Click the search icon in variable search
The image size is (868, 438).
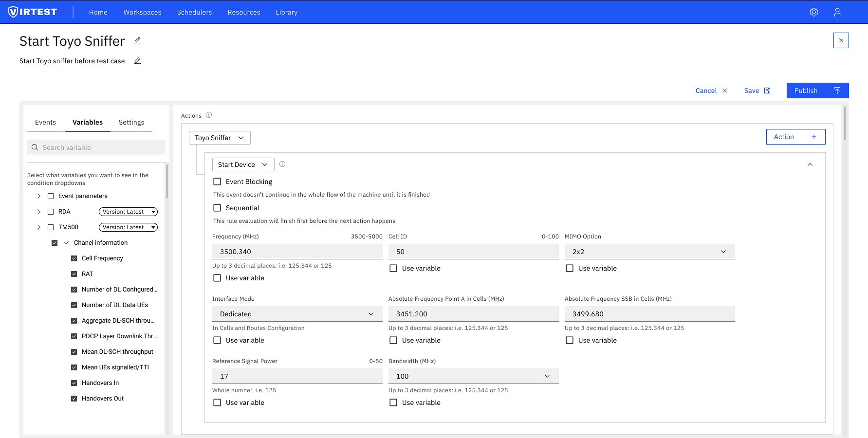coord(35,147)
